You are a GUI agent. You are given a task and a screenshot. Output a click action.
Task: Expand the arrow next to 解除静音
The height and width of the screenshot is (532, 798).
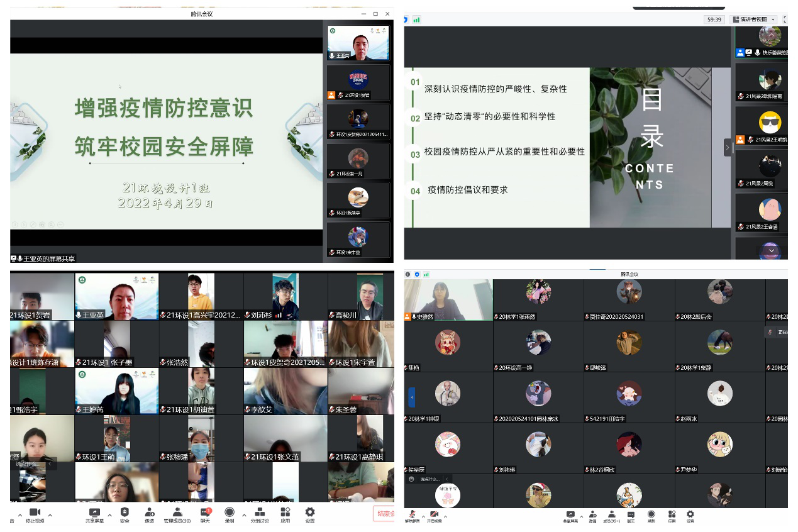pyautogui.click(x=423, y=515)
